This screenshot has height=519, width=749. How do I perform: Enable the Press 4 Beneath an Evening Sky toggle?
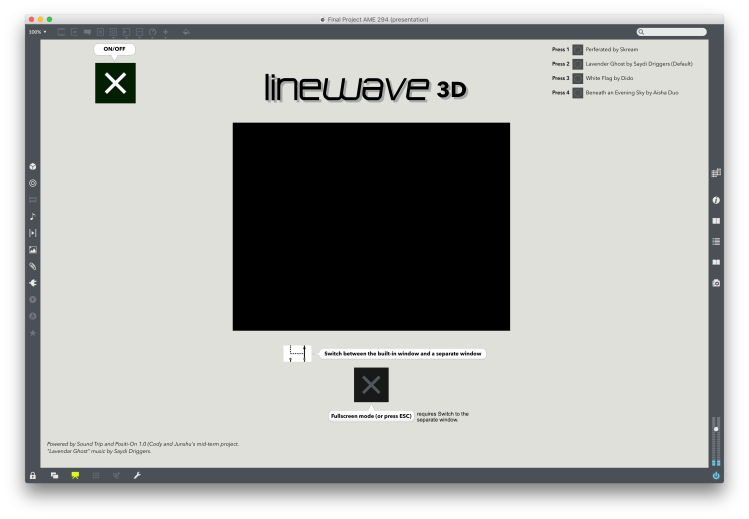[x=578, y=93]
